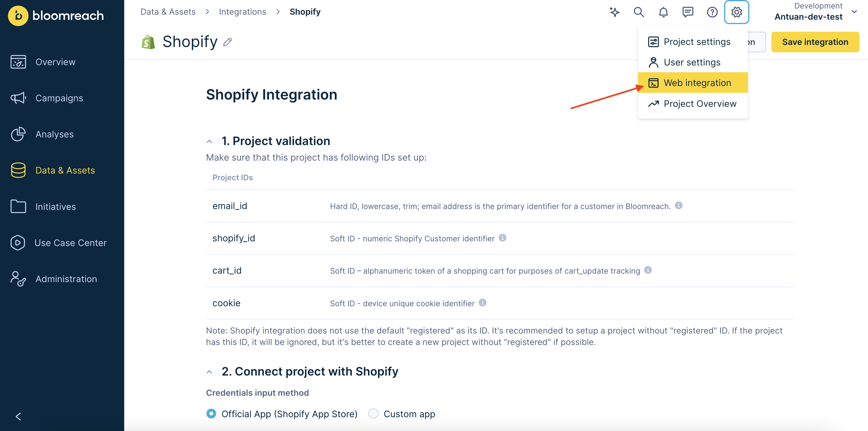Select User settings from the menu
This screenshot has width=868, height=431.
[692, 62]
